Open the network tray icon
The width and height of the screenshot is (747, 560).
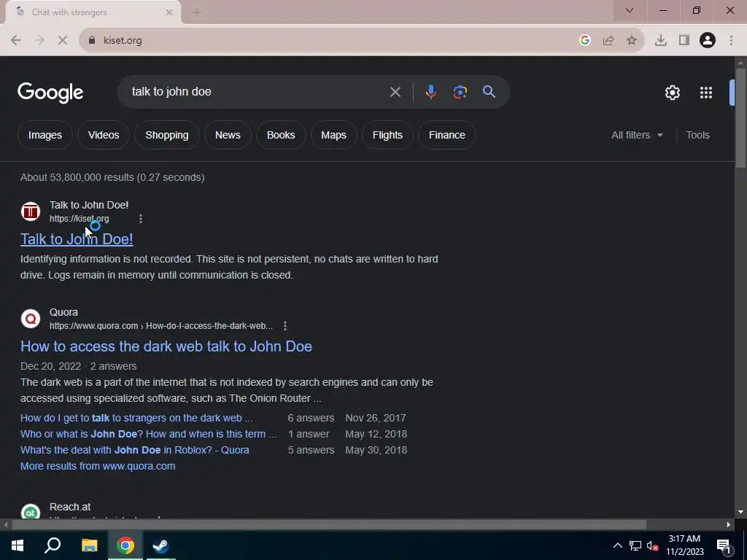(635, 545)
